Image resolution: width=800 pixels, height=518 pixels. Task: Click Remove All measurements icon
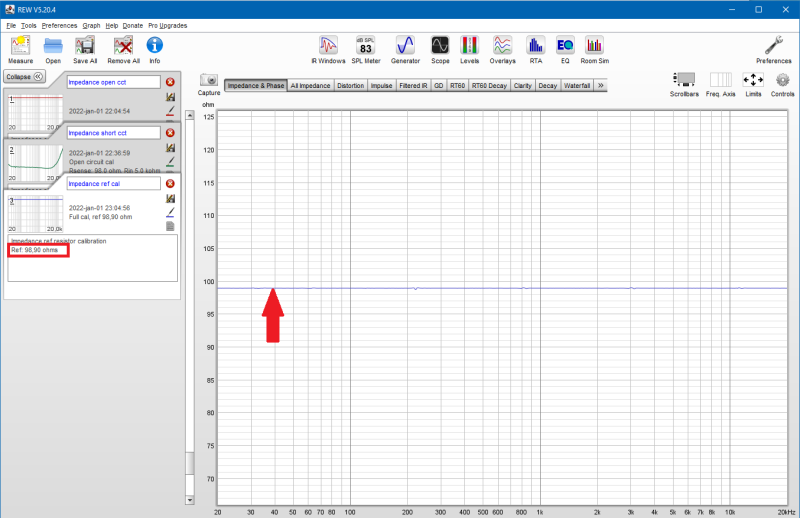[x=123, y=50]
